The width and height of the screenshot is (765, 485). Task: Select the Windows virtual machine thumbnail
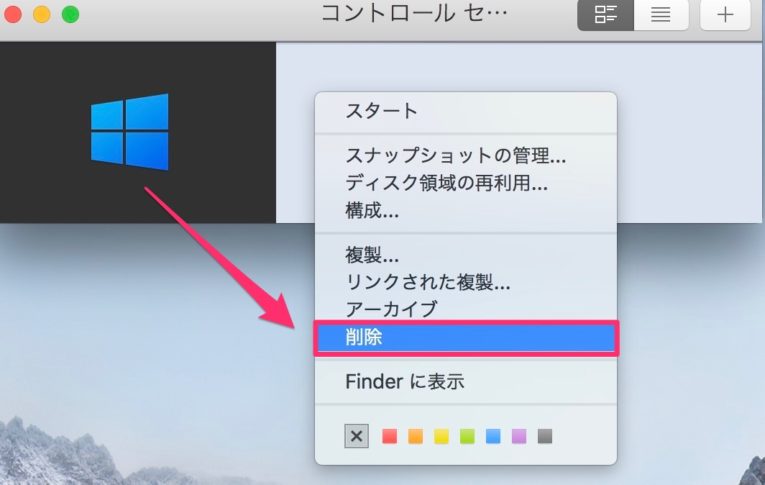tap(130, 132)
